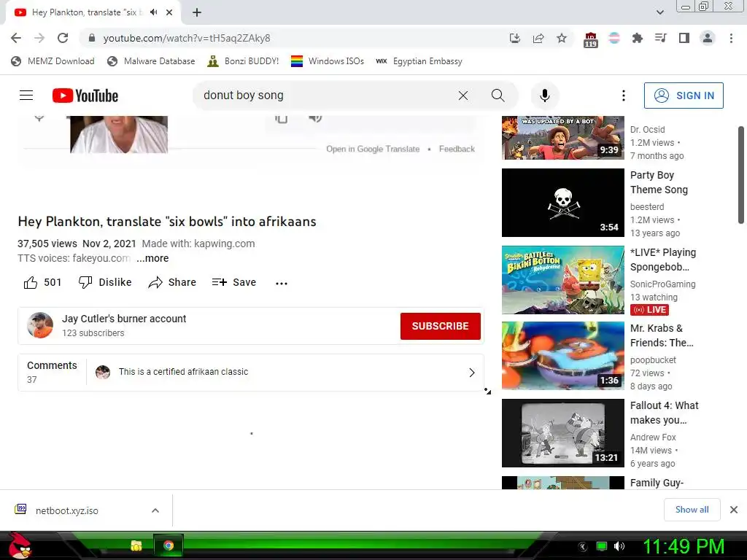This screenshot has height=560, width=747.
Task: Subscribe to Jay Cutler's burner account
Action: 440,326
